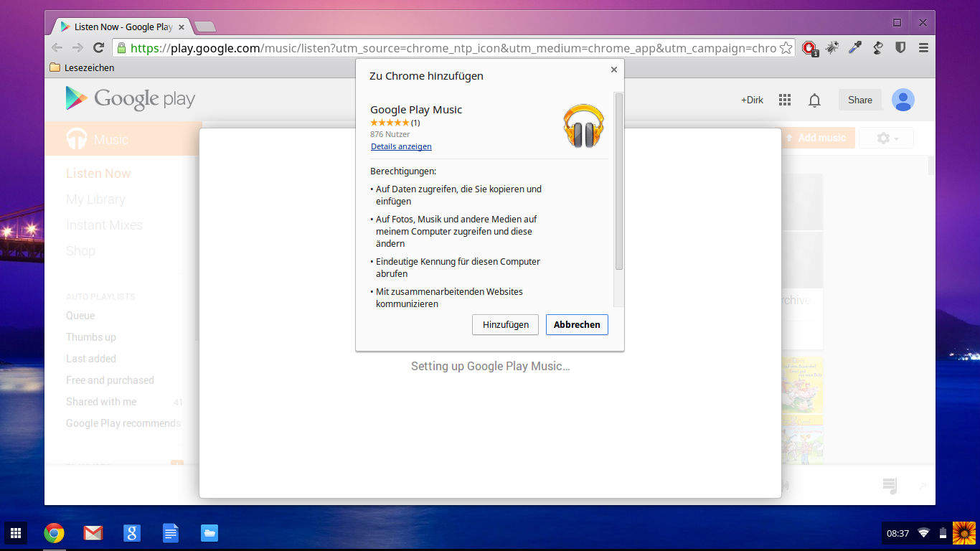Screen dimensions: 980x551
Task: Open the Lesezeichen bookmarks folder
Action: click(82, 67)
